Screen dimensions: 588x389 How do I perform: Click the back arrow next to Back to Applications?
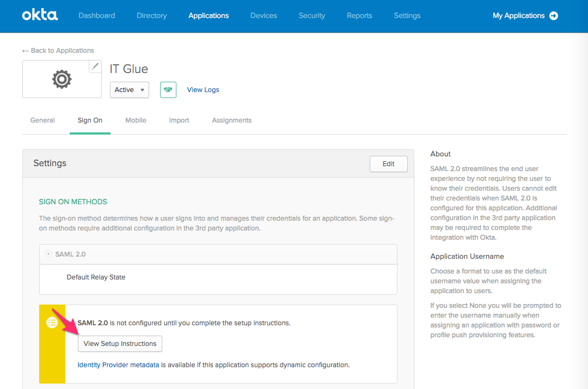click(x=25, y=50)
